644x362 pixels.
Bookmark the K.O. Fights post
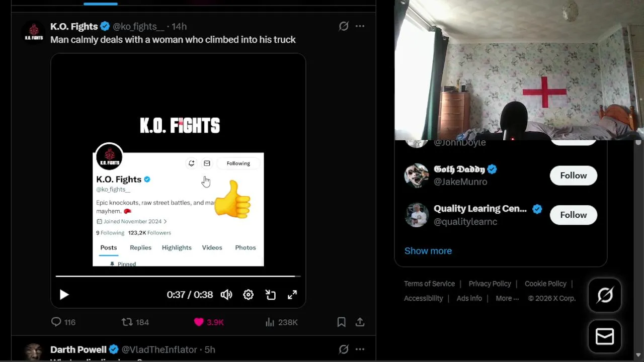pyautogui.click(x=341, y=322)
